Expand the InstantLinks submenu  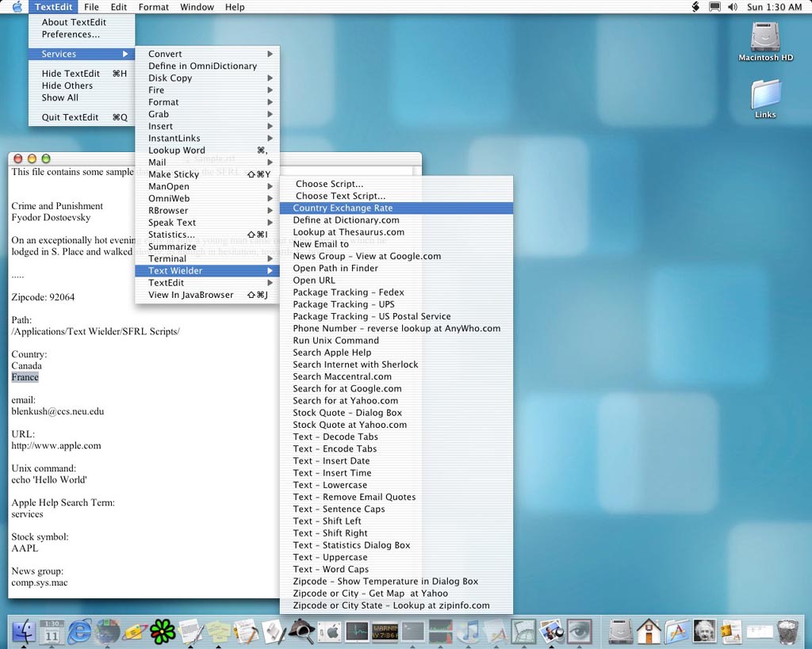coord(207,138)
